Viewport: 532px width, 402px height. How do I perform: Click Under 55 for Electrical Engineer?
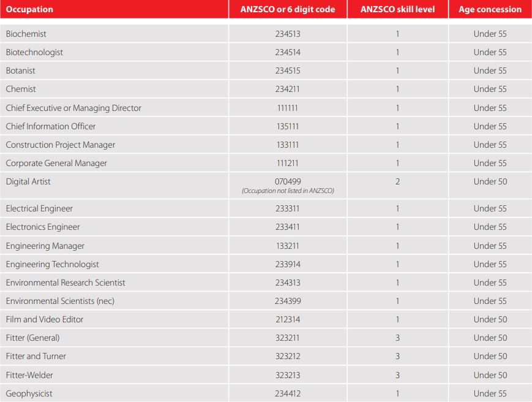(490, 208)
